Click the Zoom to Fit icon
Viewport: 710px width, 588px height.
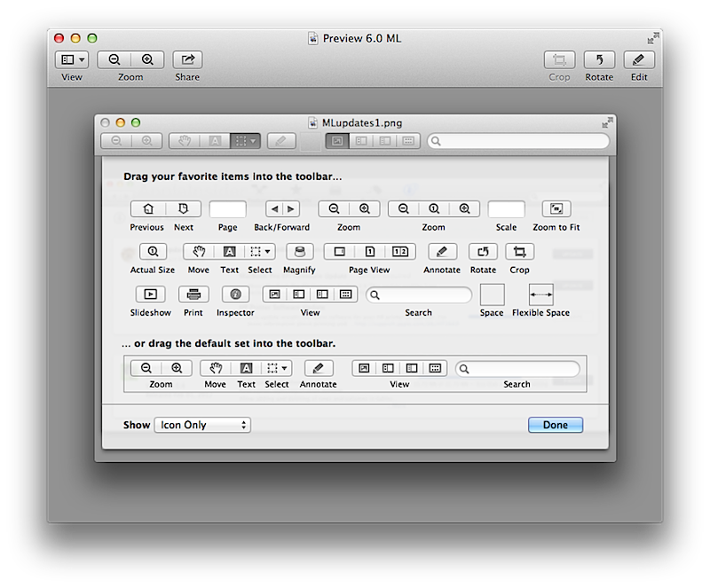[556, 209]
